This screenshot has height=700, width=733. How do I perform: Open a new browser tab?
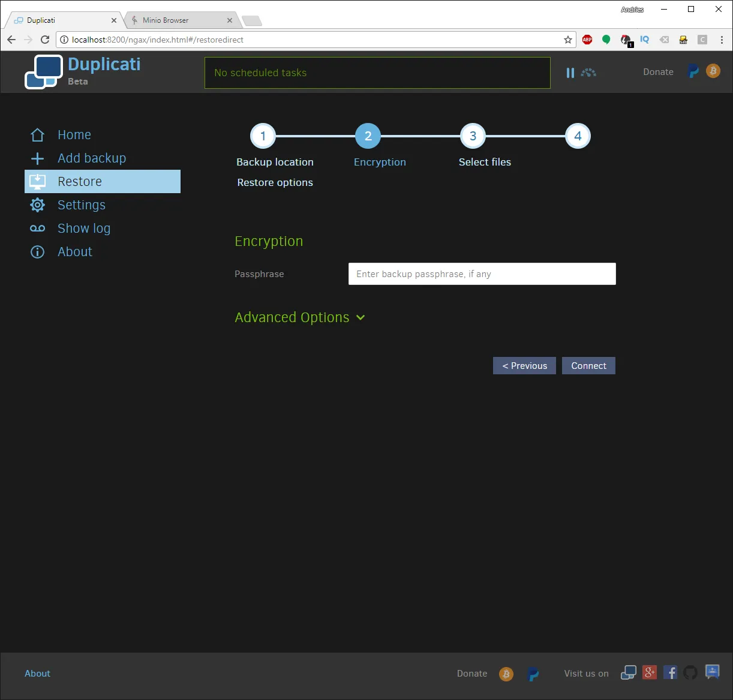tap(252, 21)
